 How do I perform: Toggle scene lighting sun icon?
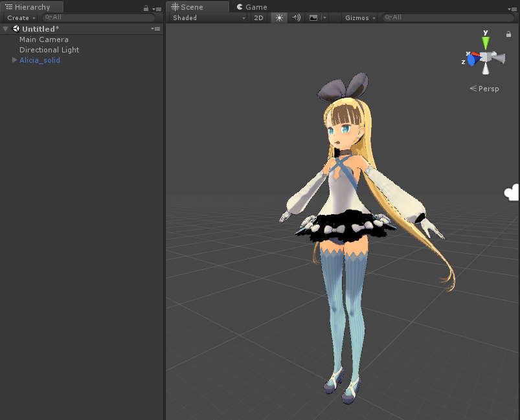tap(279, 18)
